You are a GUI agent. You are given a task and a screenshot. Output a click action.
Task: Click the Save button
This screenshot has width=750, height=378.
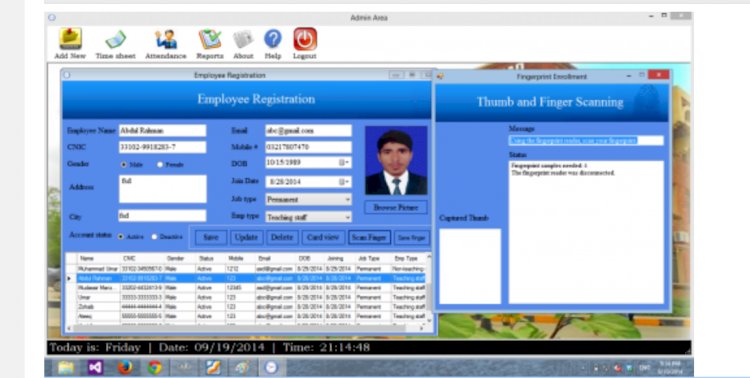coord(211,237)
